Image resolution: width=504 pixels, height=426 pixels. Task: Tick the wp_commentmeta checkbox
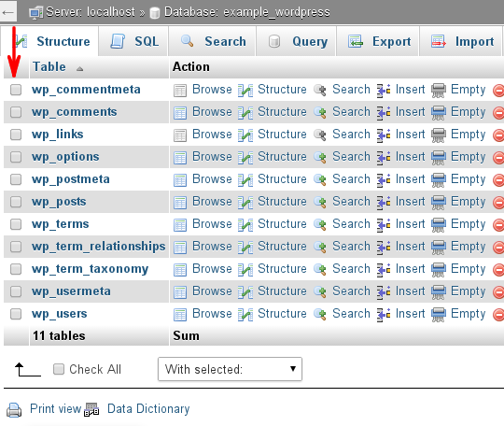coord(16,90)
